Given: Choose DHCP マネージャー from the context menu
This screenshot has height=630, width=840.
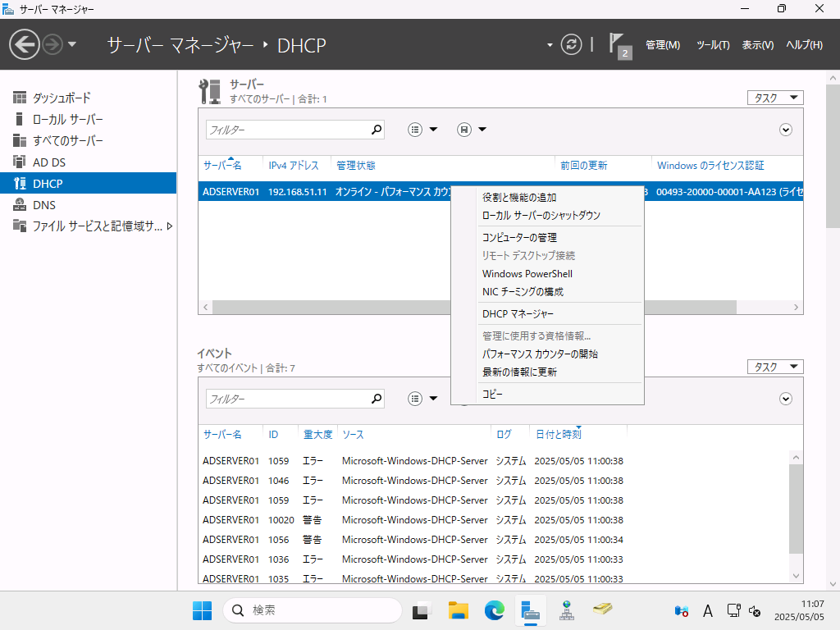Looking at the screenshot, I should click(x=547, y=314).
